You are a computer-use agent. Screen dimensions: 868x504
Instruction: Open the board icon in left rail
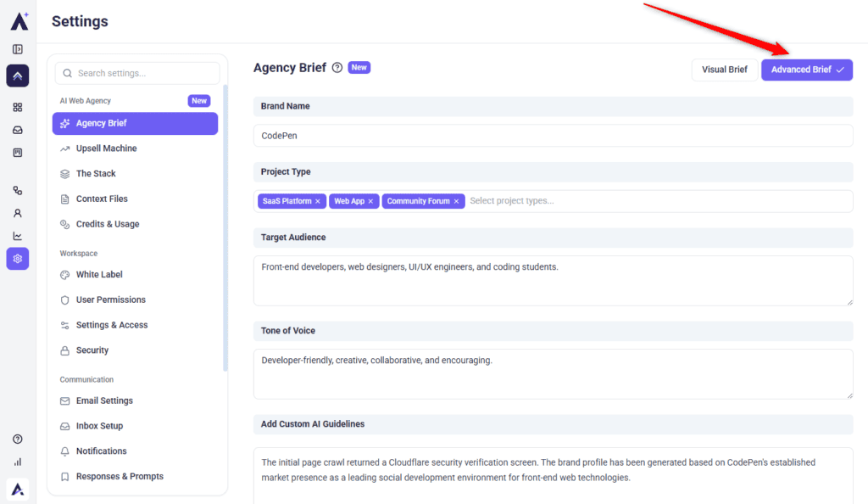point(18,153)
